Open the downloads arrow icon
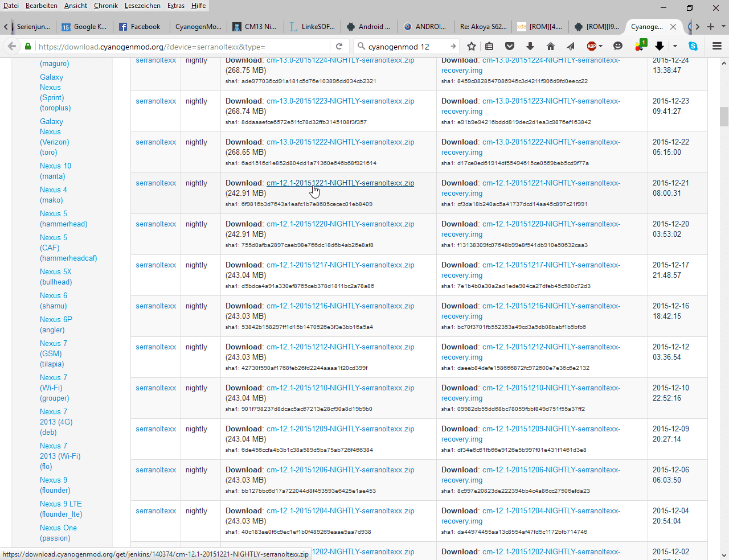The width and height of the screenshot is (729, 560). pyautogui.click(x=530, y=46)
